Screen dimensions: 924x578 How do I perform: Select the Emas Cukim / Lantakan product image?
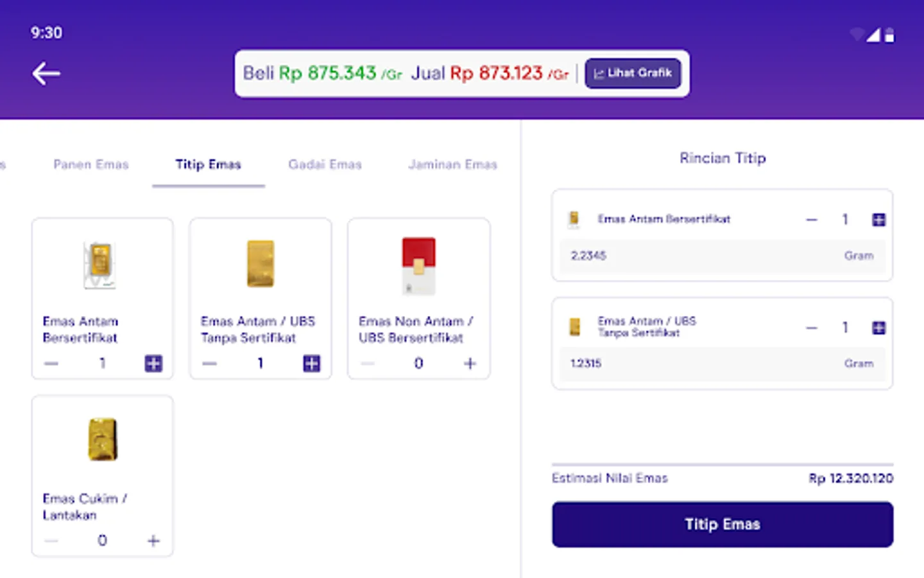pyautogui.click(x=103, y=440)
